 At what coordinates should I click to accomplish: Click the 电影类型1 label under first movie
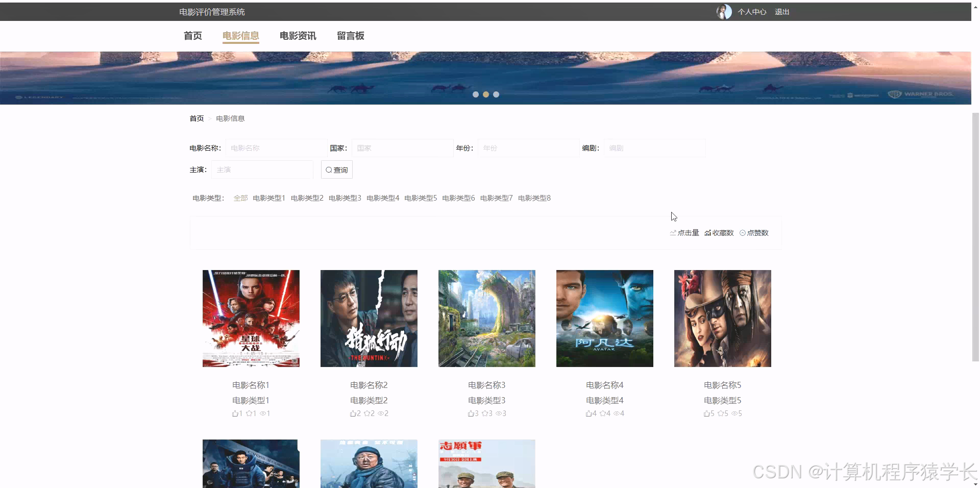click(251, 400)
